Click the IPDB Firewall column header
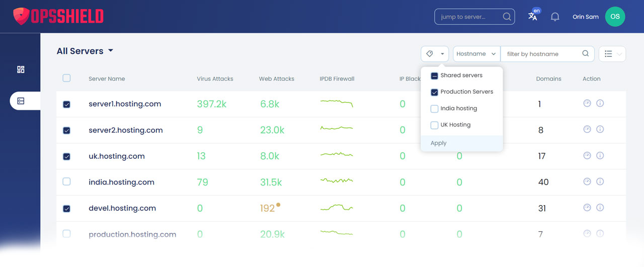644x267 pixels. [337, 79]
